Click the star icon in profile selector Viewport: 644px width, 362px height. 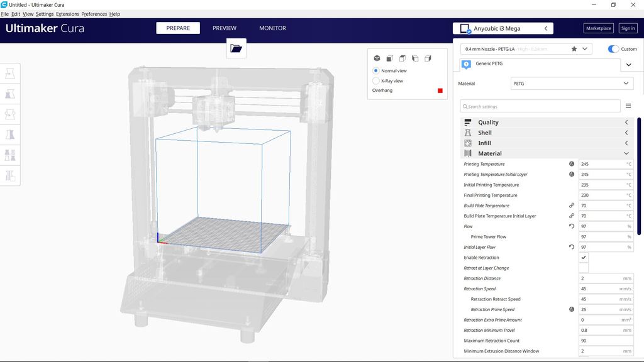574,49
